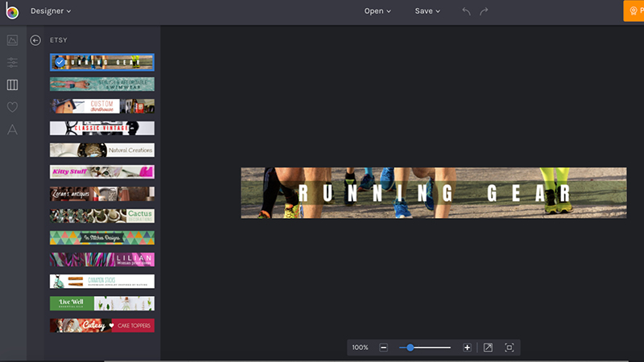
Task: Pick the Cinnamon Sticks template
Action: [x=102, y=282]
